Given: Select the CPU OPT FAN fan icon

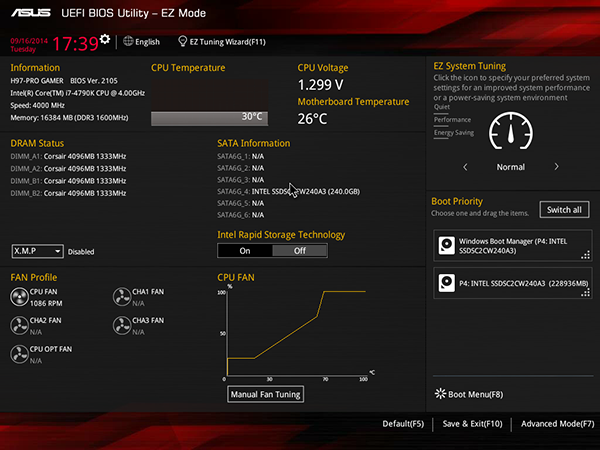Looking at the screenshot, I should [x=19, y=354].
